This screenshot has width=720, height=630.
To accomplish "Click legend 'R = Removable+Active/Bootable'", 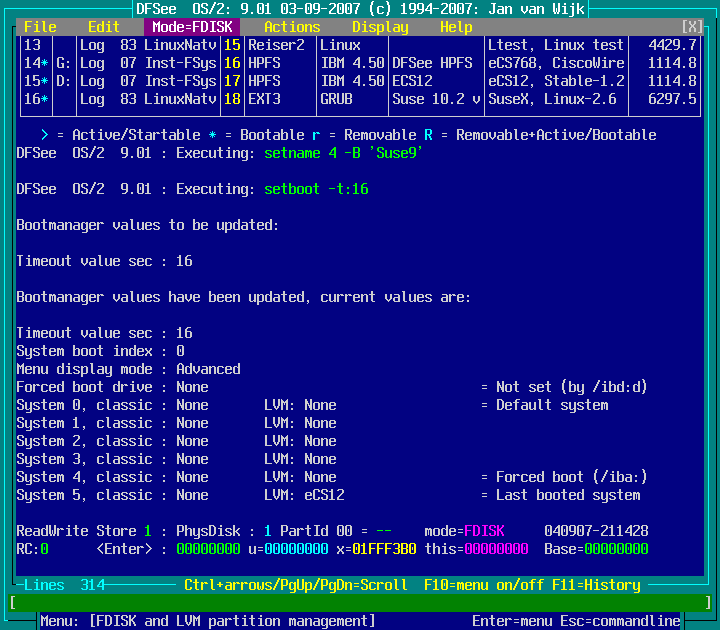I will point(540,135).
